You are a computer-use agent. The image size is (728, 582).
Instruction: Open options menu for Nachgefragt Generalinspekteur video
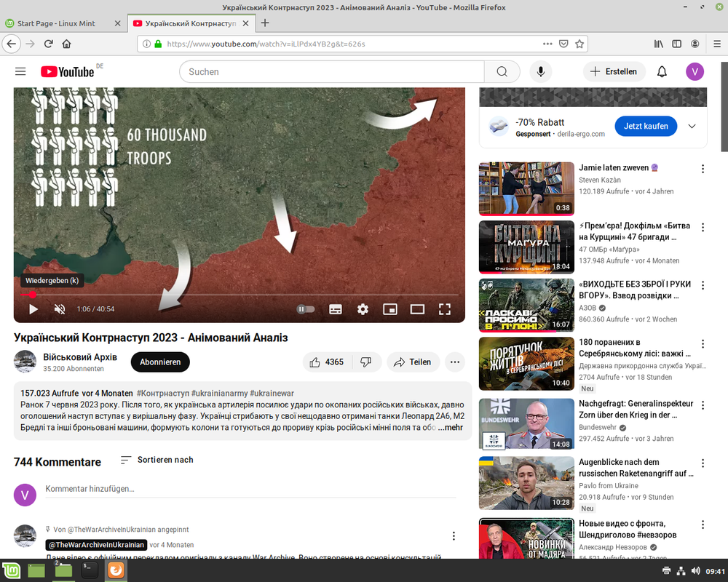tap(703, 404)
